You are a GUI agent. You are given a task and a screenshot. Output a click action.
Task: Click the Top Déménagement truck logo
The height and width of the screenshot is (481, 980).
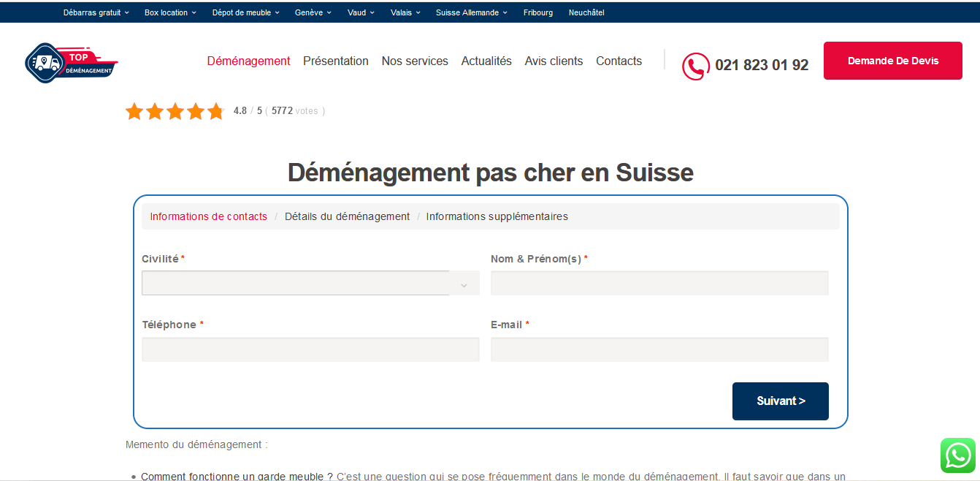(x=71, y=63)
